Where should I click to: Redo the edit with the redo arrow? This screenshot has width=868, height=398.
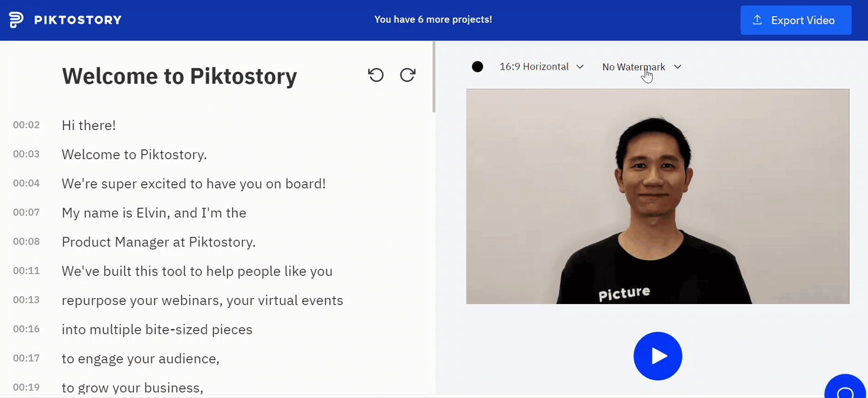[408, 75]
